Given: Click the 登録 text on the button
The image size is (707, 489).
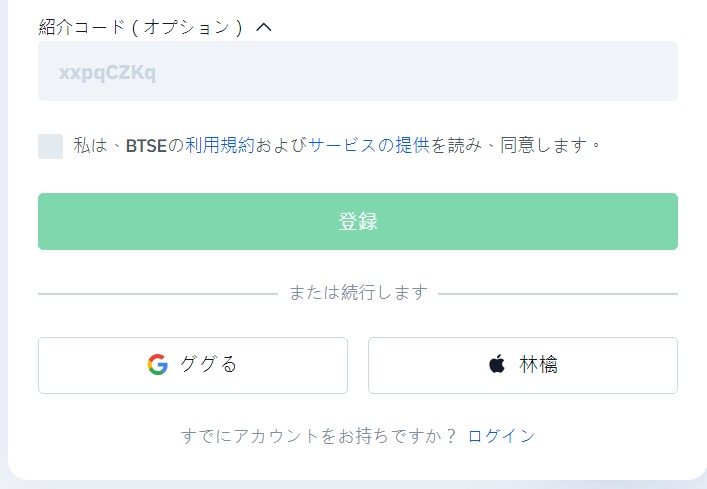Looking at the screenshot, I should 358,221.
